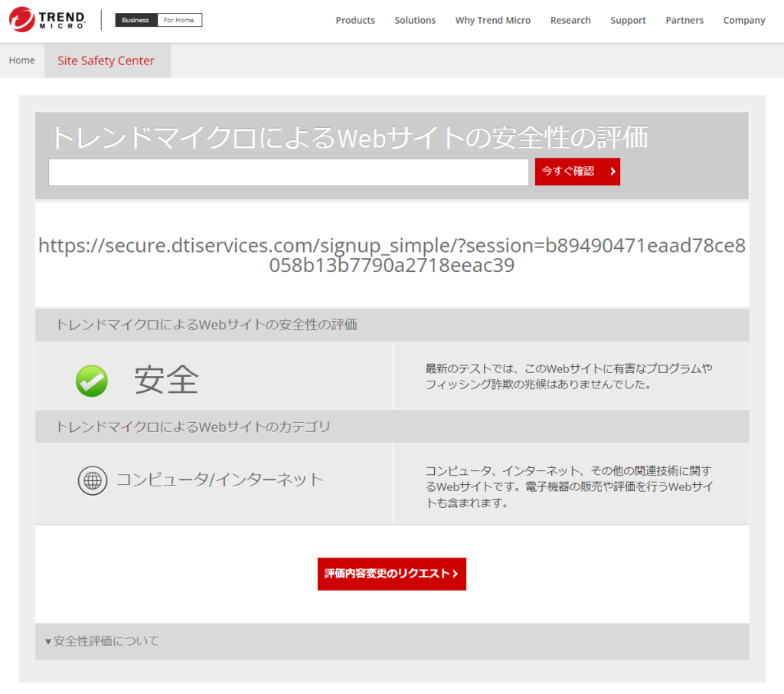Open the Research menu
The height and width of the screenshot is (694, 784).
click(x=570, y=21)
